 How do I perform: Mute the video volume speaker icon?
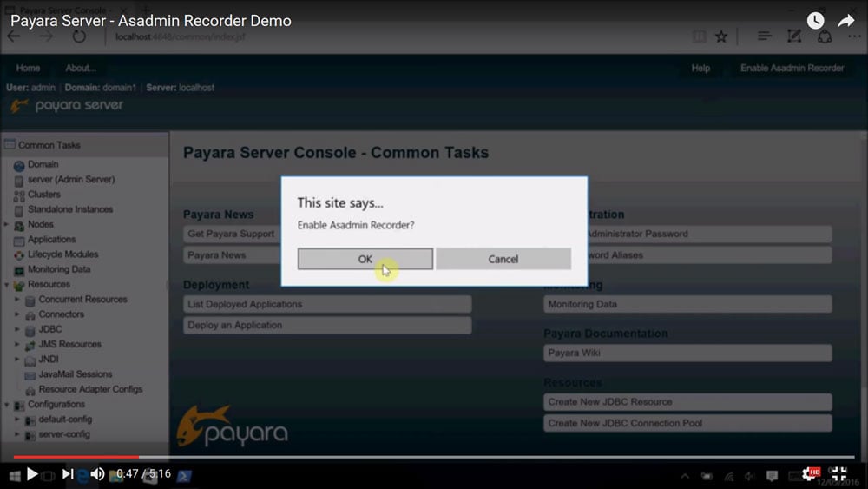point(97,474)
